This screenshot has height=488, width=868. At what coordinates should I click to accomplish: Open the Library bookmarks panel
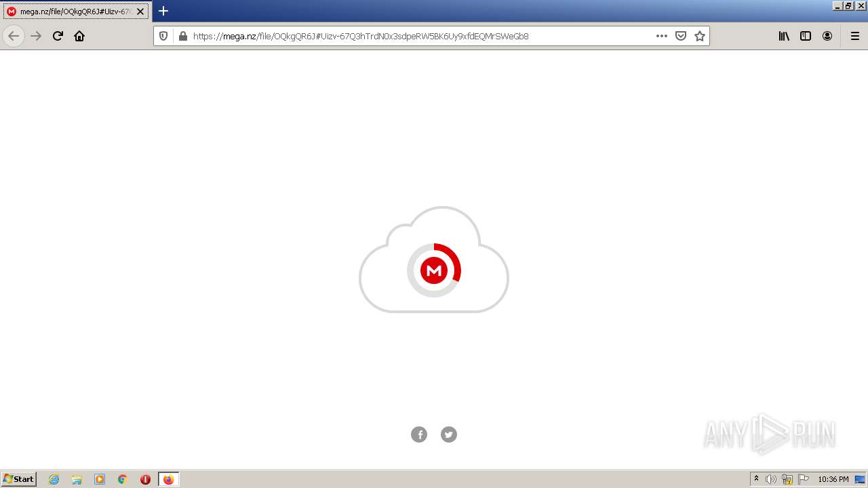pos(784,36)
